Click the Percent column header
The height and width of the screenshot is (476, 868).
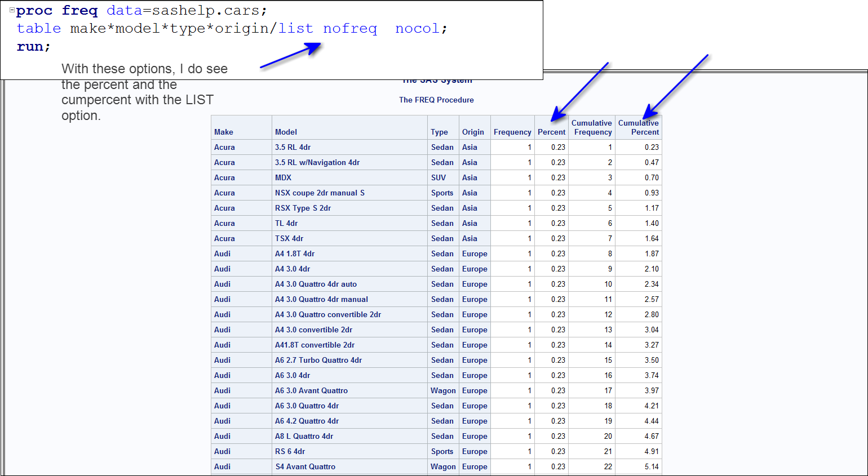pos(551,132)
